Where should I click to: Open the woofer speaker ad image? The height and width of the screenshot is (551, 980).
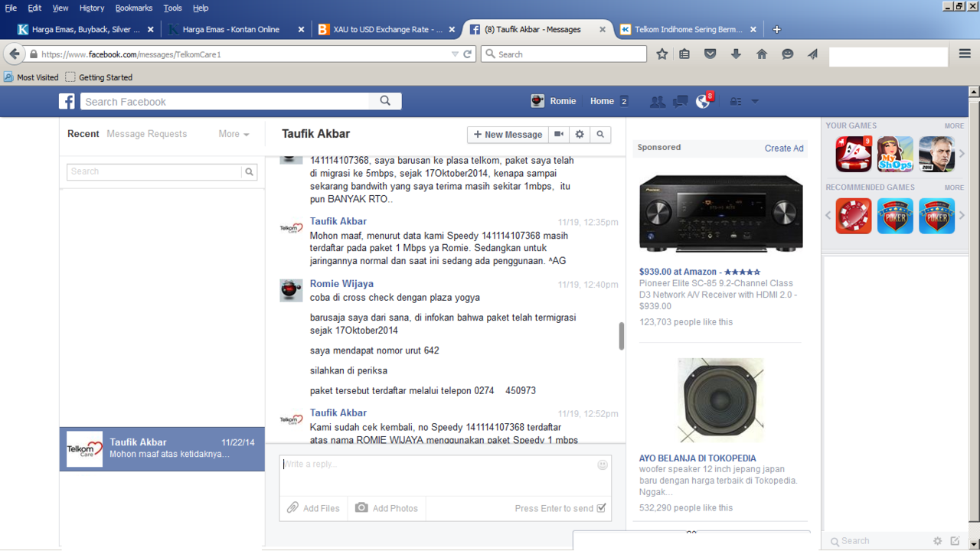[x=720, y=400]
